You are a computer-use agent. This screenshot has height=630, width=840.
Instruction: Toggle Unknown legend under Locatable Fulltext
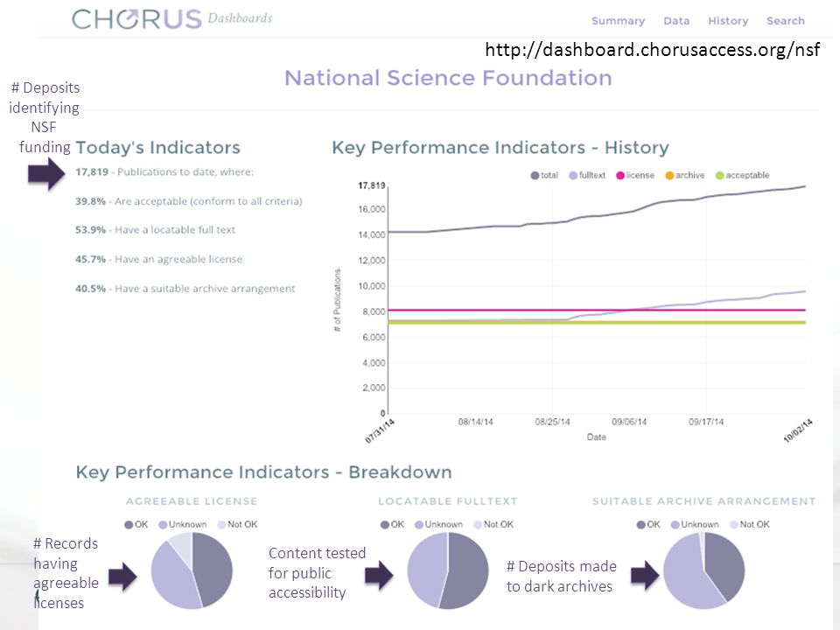click(x=438, y=524)
